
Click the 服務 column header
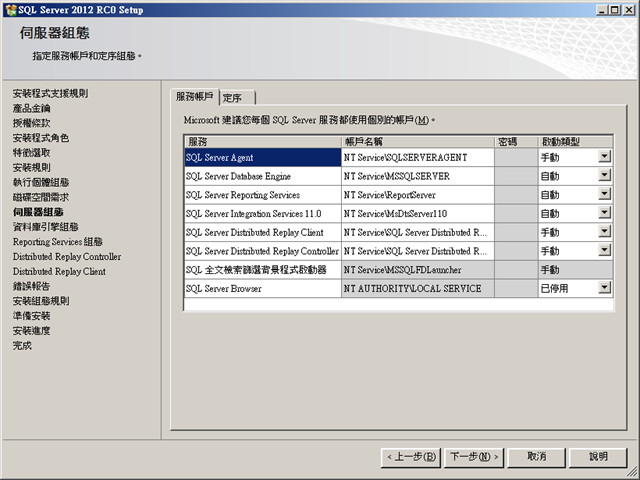click(x=263, y=142)
